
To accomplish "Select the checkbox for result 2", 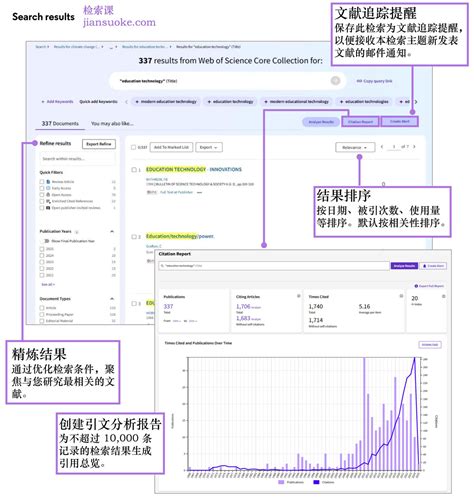I will (x=134, y=237).
